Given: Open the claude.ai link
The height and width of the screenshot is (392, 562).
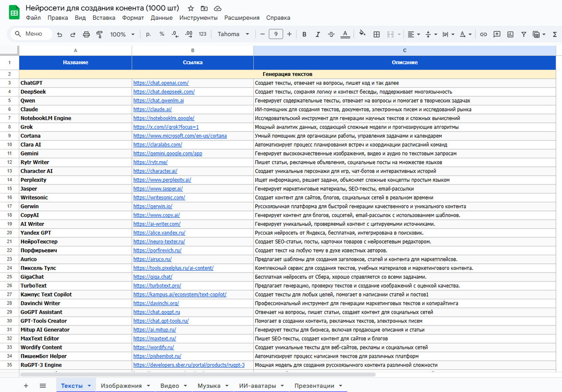Looking at the screenshot, I should [x=152, y=110].
